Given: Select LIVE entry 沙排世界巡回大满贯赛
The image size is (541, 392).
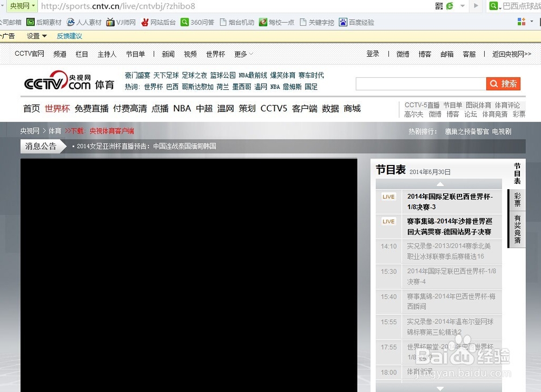Looking at the screenshot, I should pyautogui.click(x=439, y=227).
